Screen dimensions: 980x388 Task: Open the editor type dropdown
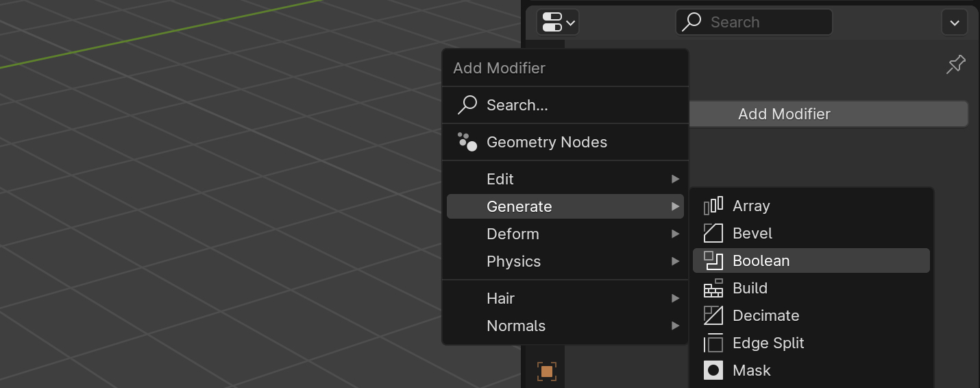559,22
